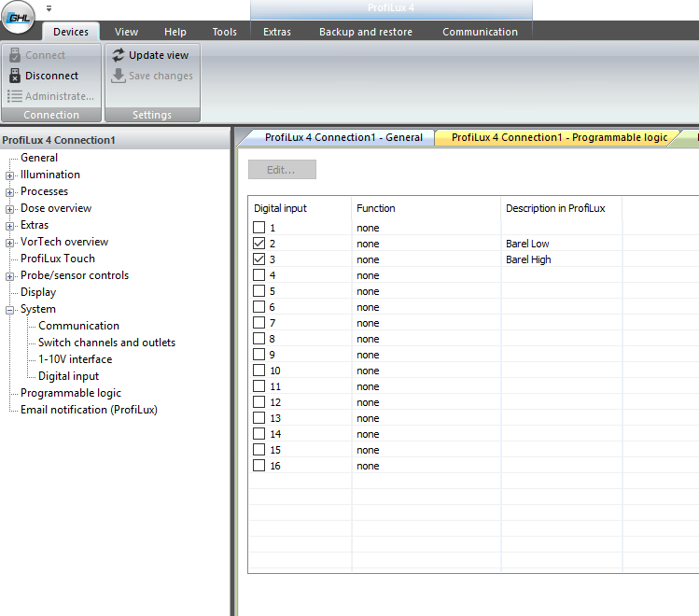Expand the Illumination tree node
699x616 pixels.
(9, 175)
